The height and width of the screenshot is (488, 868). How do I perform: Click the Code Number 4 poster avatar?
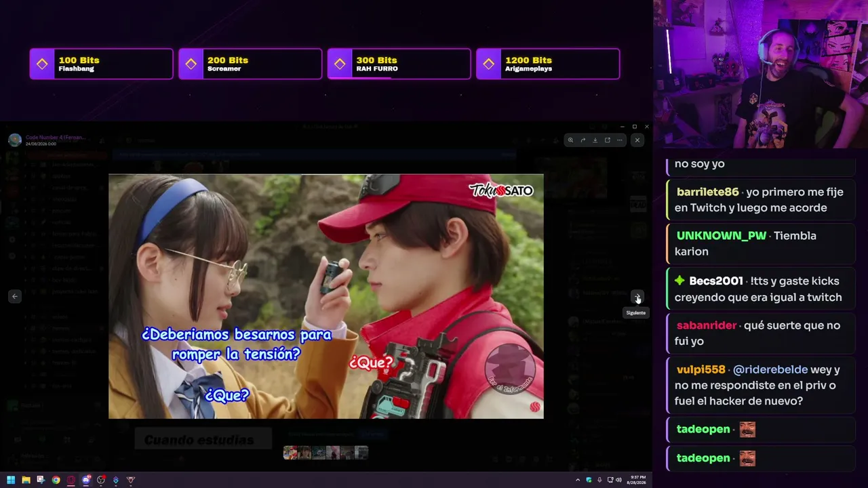pos(15,140)
